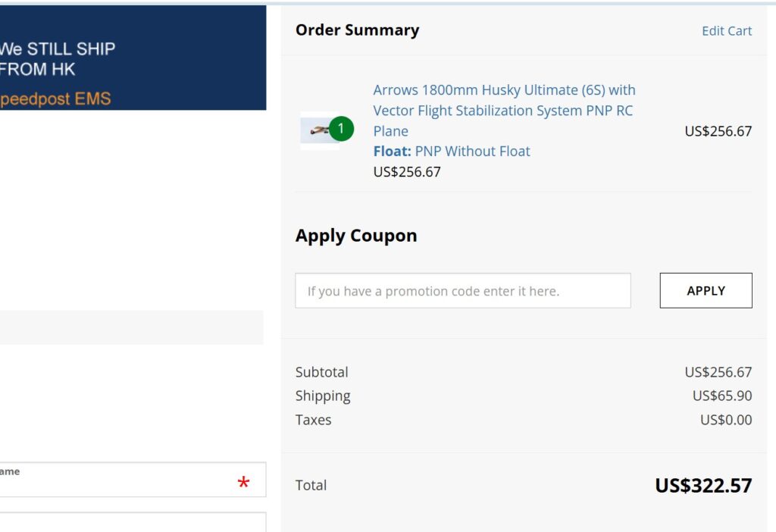Click the price below the Float option
The image size is (776, 532).
click(x=407, y=172)
